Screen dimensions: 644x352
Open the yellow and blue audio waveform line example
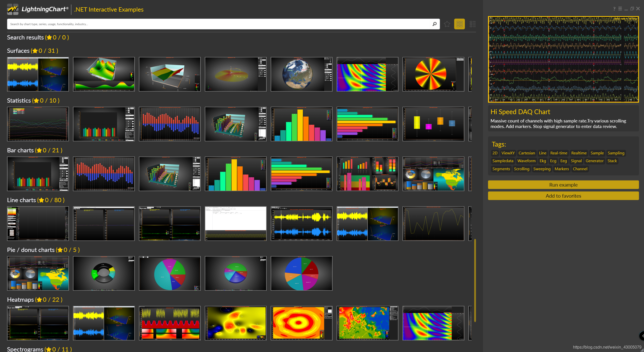[x=301, y=224]
